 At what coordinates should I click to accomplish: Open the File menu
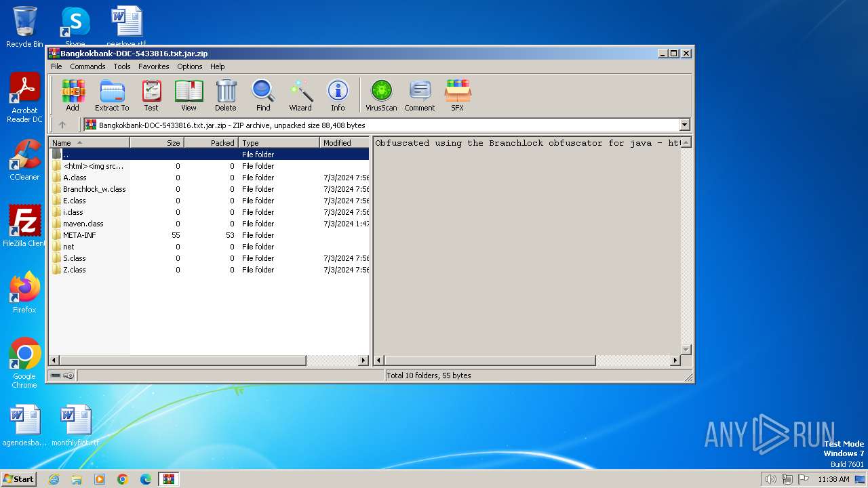click(x=56, y=66)
